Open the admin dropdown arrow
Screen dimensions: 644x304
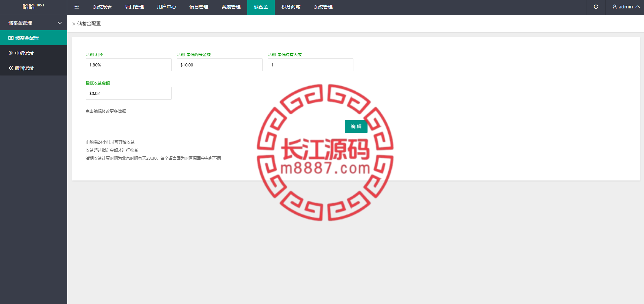pyautogui.click(x=638, y=7)
